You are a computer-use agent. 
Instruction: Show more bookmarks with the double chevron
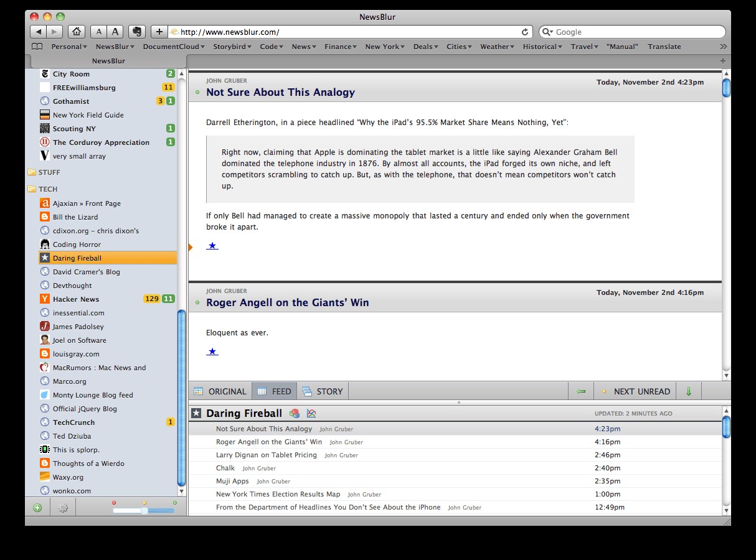723,47
